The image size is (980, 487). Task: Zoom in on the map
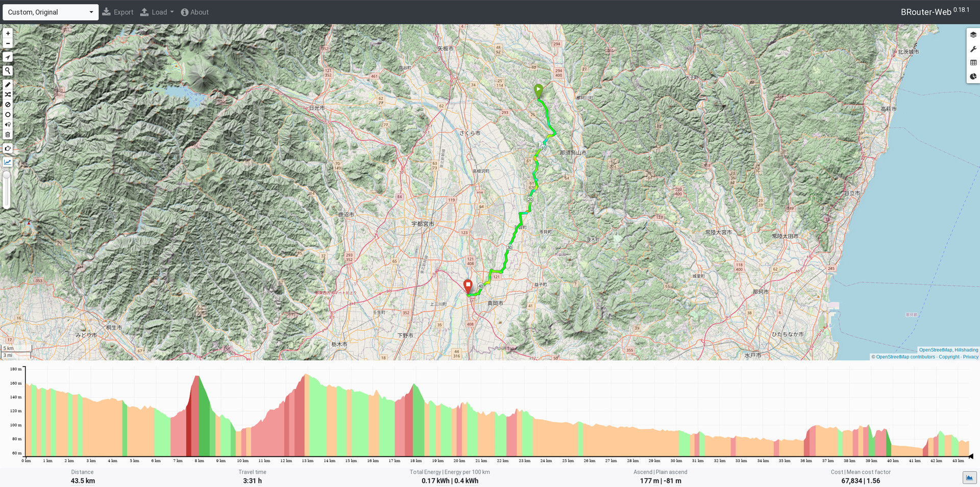(x=8, y=33)
